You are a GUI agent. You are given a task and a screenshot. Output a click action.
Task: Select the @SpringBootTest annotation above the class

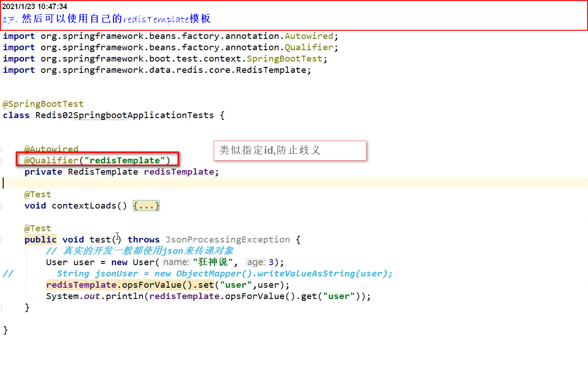(x=43, y=104)
